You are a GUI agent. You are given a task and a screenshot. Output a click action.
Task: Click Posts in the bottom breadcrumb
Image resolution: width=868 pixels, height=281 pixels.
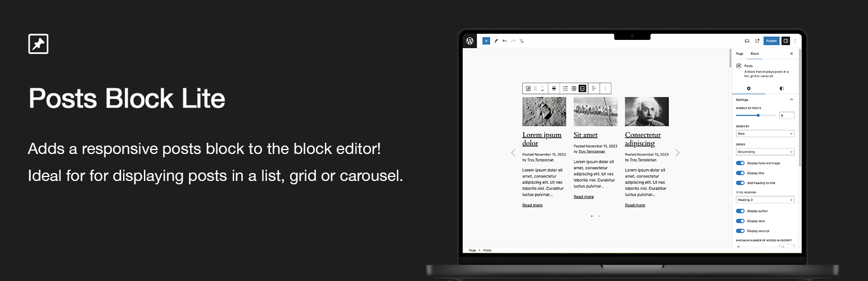click(x=487, y=250)
